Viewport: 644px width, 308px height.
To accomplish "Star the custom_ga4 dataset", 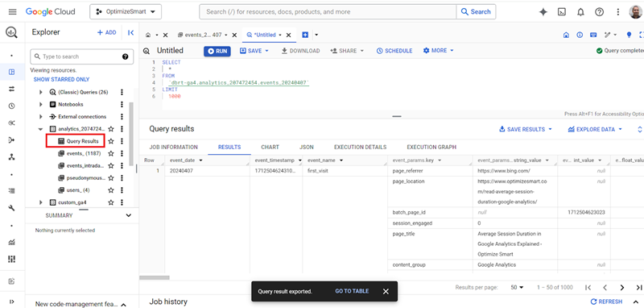I will coord(110,202).
